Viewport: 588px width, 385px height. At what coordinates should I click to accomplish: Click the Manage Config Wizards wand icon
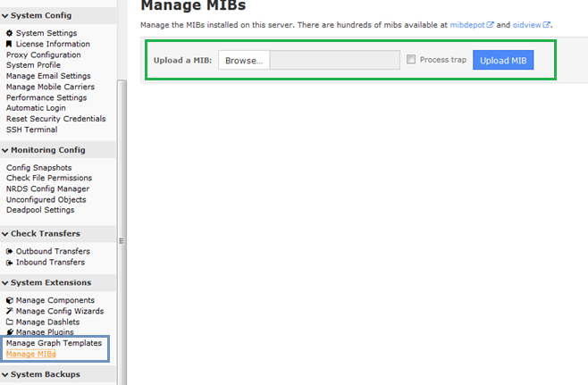(x=10, y=311)
